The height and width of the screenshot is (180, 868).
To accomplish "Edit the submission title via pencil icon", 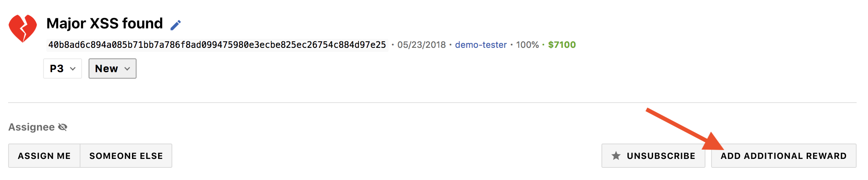I will tap(176, 25).
